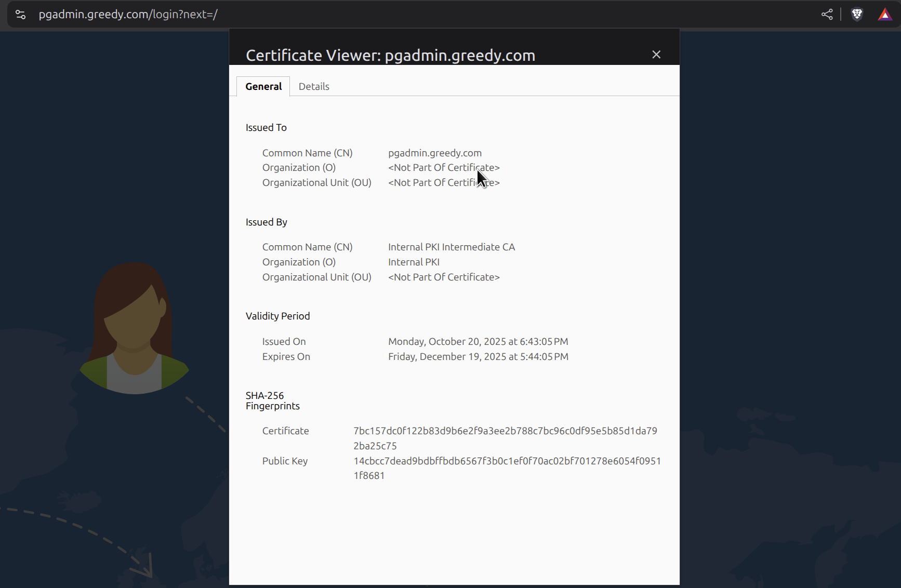Click the pgadmin.greedy.com URL in address bar
Viewport: 901px width, 588px height.
pyautogui.click(x=128, y=15)
